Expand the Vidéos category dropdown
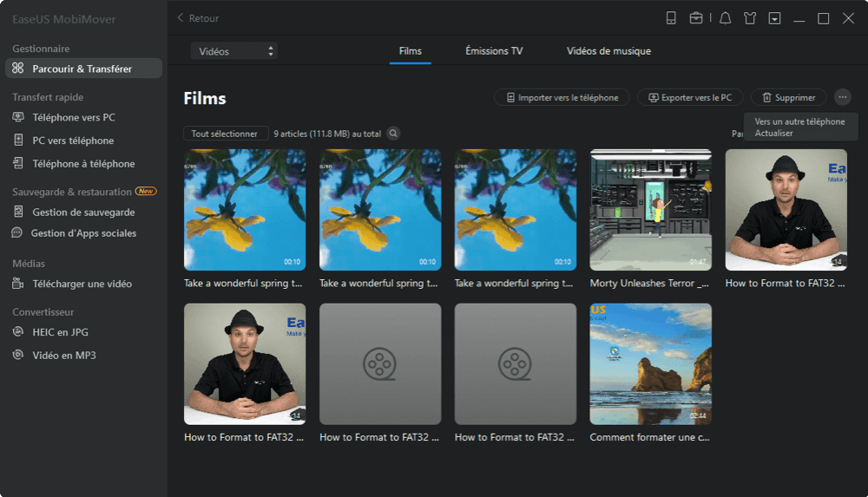Viewport: 868px width, 497px height. pyautogui.click(x=233, y=51)
